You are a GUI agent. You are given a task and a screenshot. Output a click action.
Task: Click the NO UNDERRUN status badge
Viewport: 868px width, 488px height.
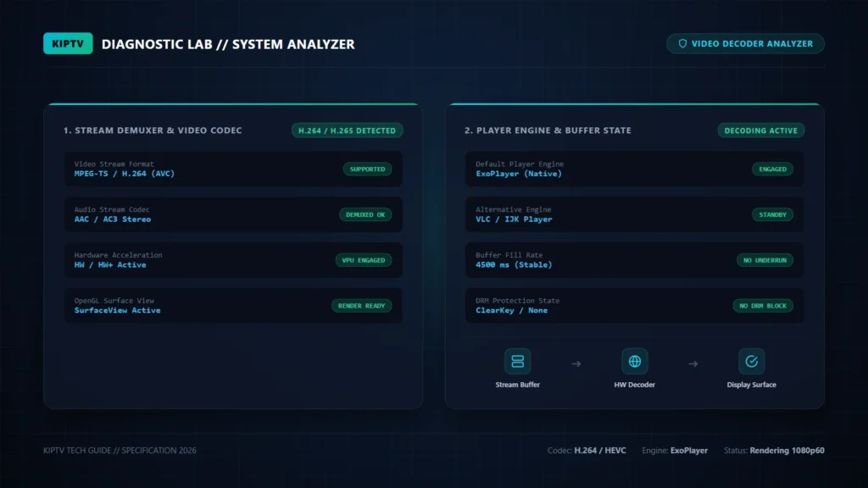pos(765,260)
